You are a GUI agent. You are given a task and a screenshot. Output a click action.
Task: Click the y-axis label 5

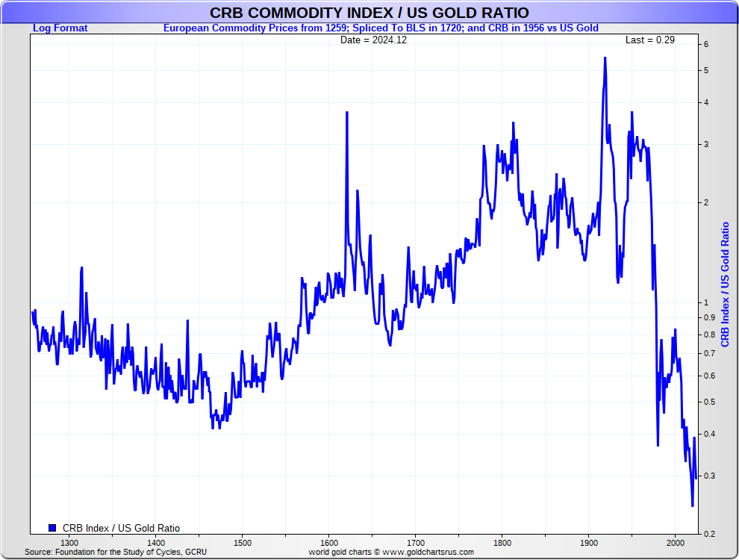tap(706, 71)
